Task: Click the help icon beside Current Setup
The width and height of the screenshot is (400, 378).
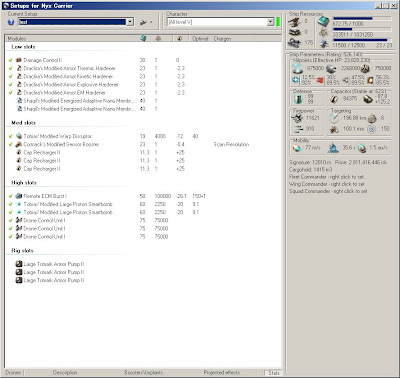Action: 11,22
